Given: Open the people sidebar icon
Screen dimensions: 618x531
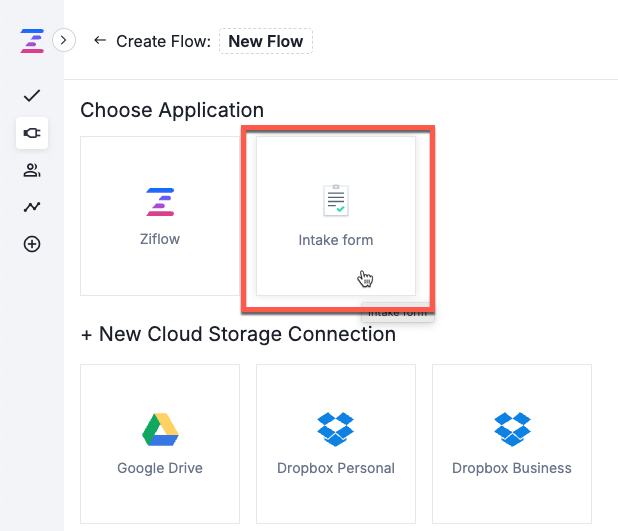Looking at the screenshot, I should click(x=32, y=170).
